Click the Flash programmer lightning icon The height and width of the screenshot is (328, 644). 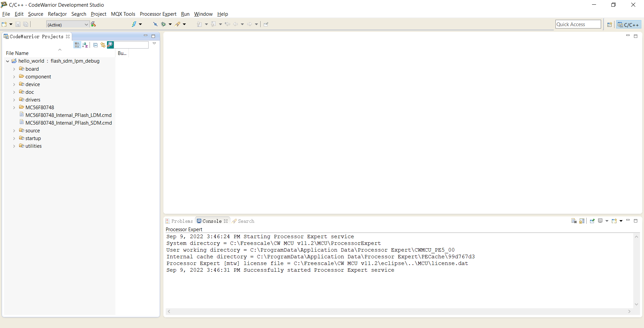[134, 24]
